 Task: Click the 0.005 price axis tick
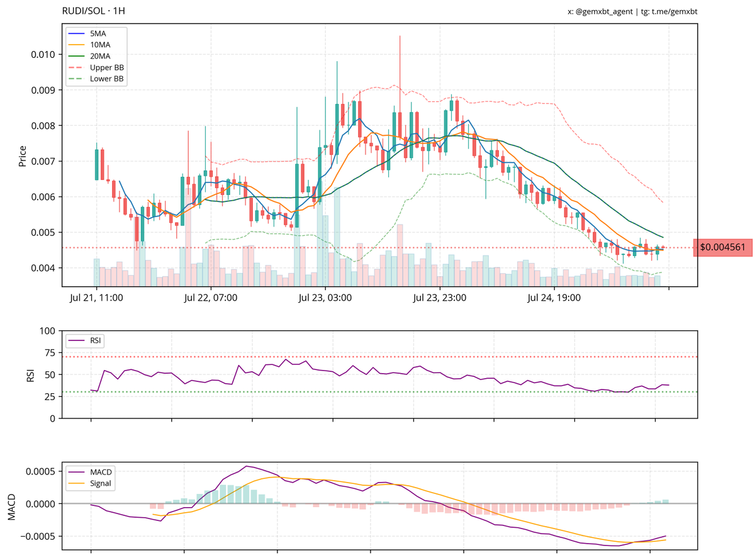(43, 233)
